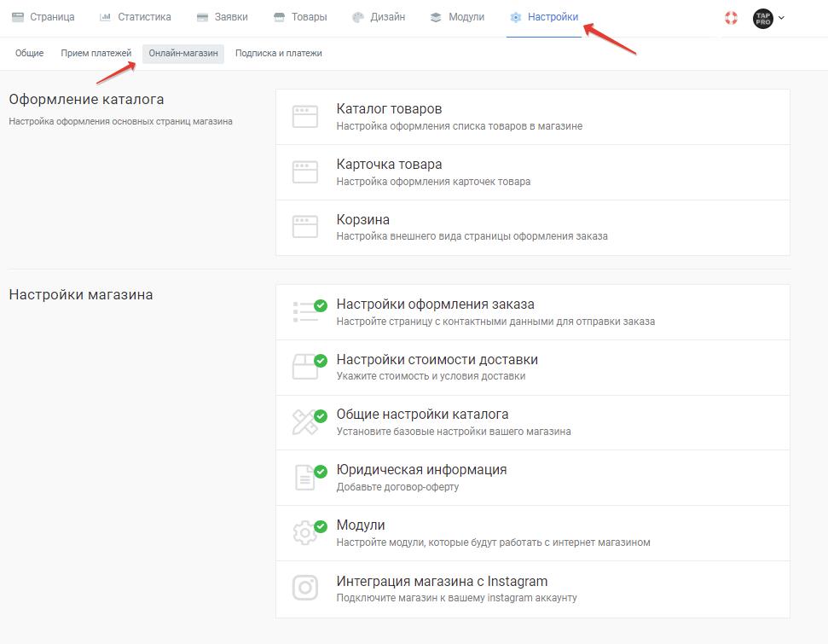Open the Дизайн menu item
Viewport: 828px width, 644px height.
tap(379, 17)
